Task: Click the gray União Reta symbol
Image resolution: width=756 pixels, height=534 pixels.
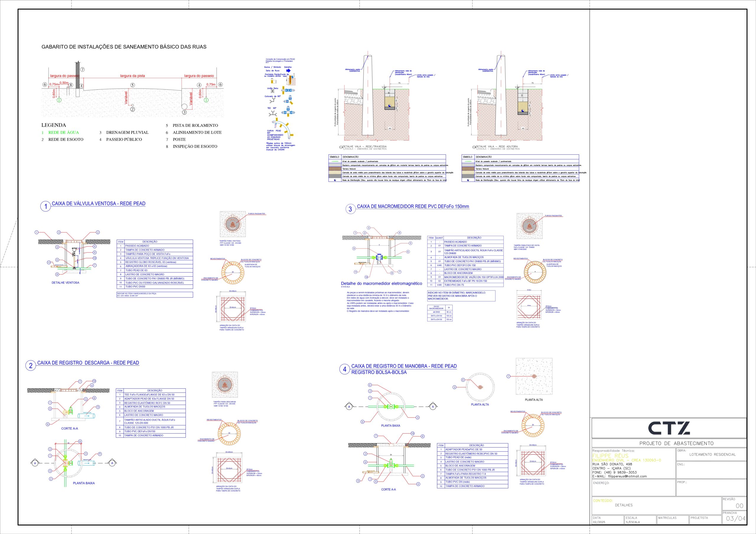Action: (273, 91)
